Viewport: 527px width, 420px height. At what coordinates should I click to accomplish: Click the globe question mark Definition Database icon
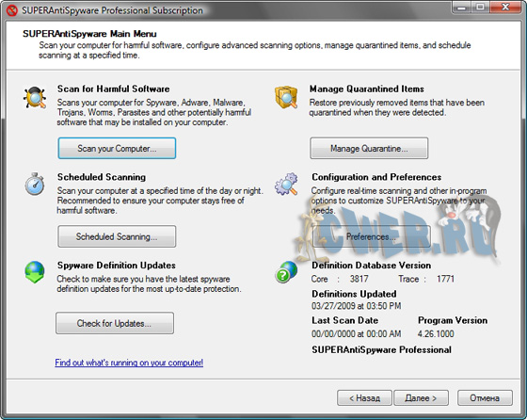(x=286, y=272)
